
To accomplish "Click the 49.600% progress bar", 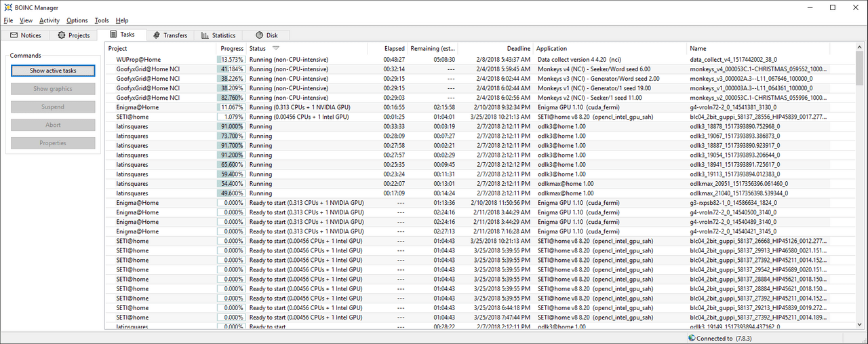I will [231, 193].
